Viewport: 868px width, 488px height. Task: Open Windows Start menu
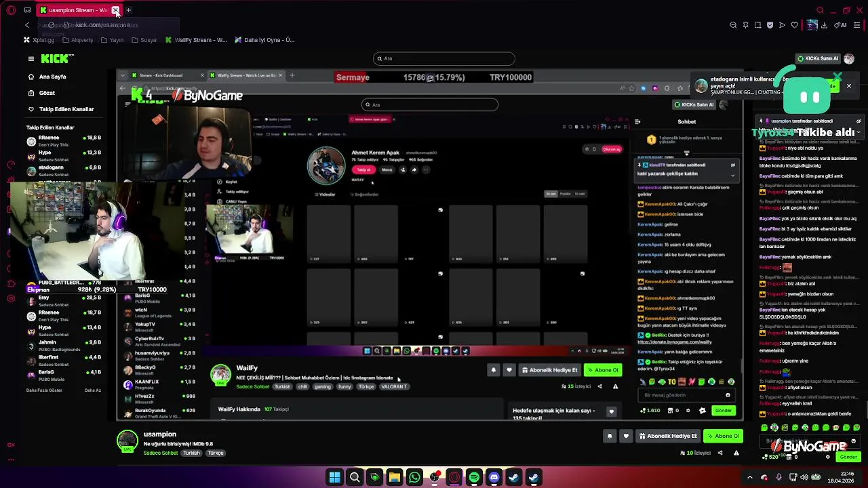[334, 478]
